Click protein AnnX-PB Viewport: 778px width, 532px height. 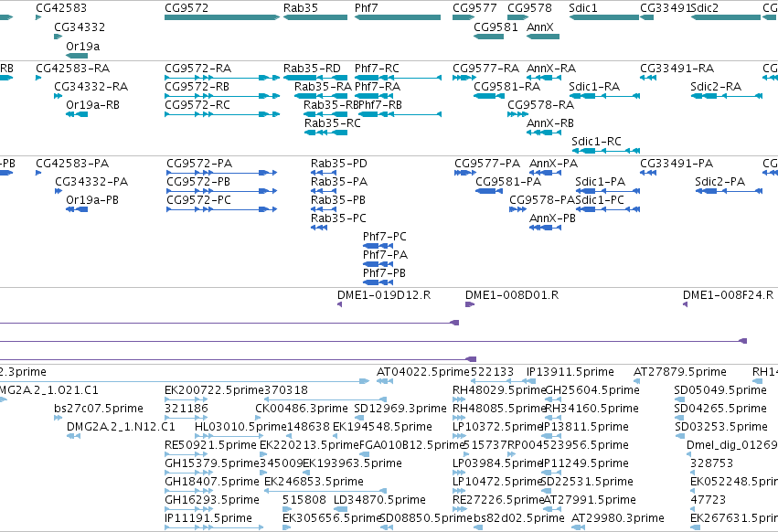552,218
